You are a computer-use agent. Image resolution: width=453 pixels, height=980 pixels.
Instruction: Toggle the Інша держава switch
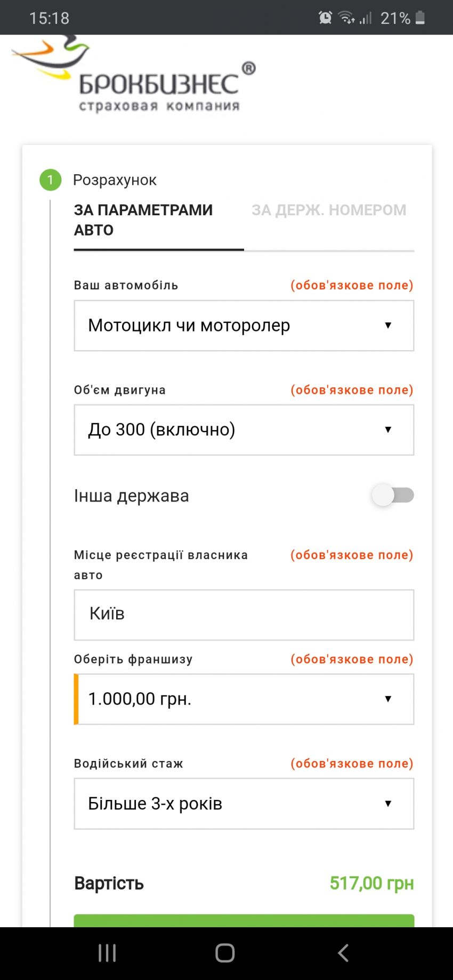393,495
